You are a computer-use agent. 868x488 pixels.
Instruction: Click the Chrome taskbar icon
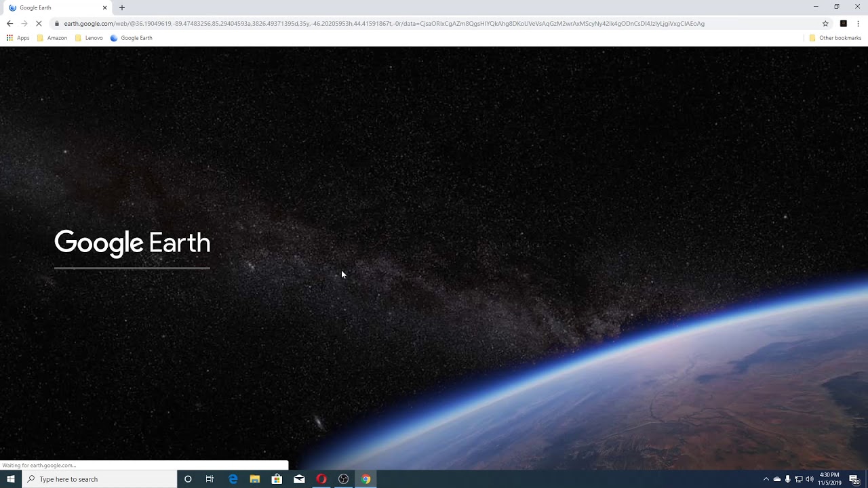pos(366,479)
